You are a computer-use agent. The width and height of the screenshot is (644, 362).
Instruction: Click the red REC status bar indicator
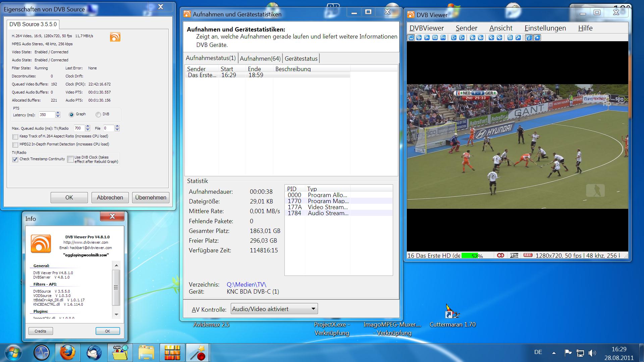528,255
